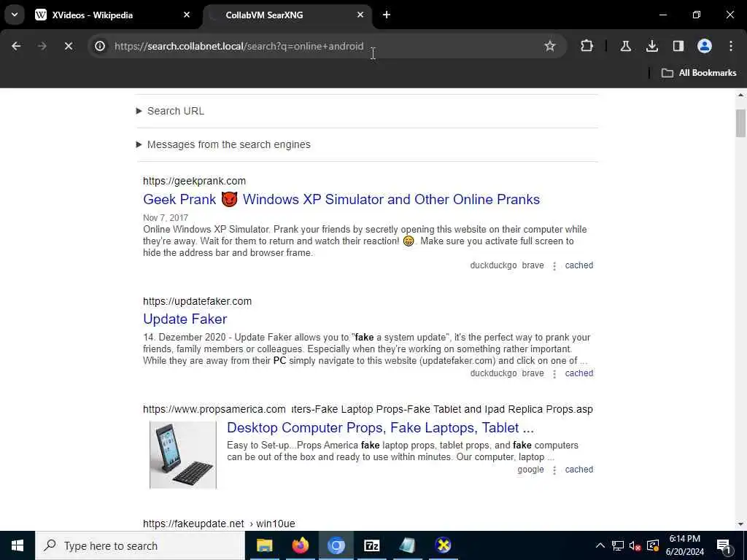The height and width of the screenshot is (560, 747).
Task: Open the Update Faker result link
Action: pos(185,319)
